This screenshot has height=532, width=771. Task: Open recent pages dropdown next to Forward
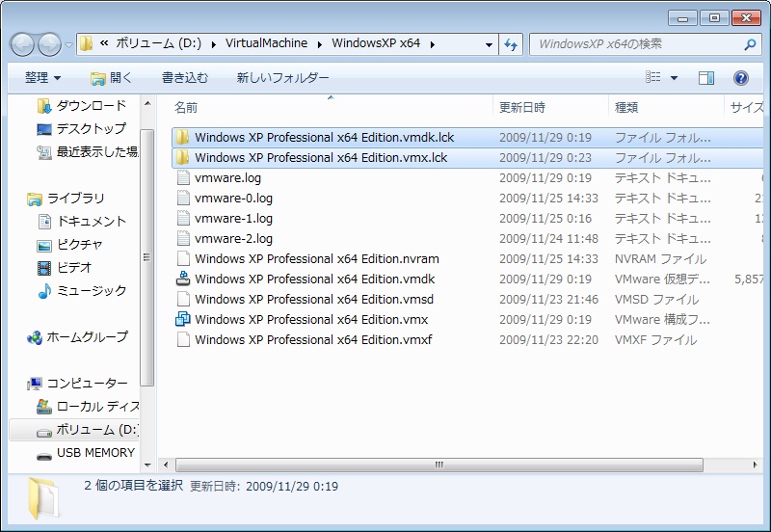(68, 45)
